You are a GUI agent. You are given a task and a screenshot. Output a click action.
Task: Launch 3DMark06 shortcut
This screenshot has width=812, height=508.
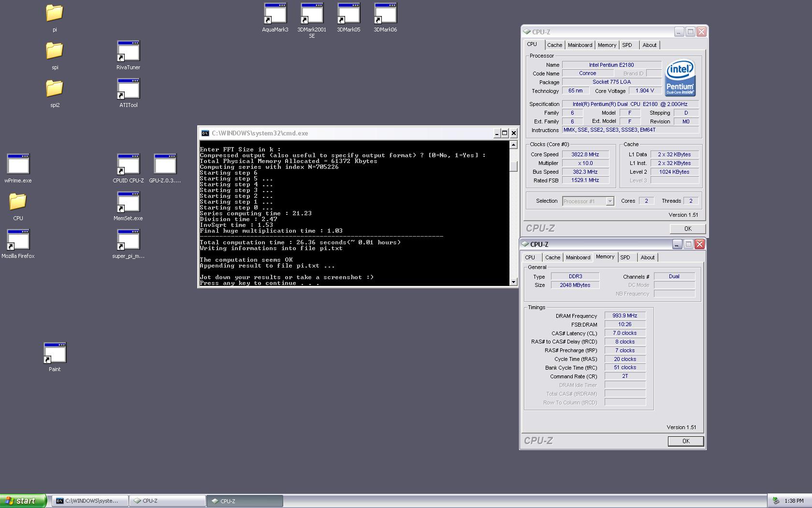click(x=385, y=14)
